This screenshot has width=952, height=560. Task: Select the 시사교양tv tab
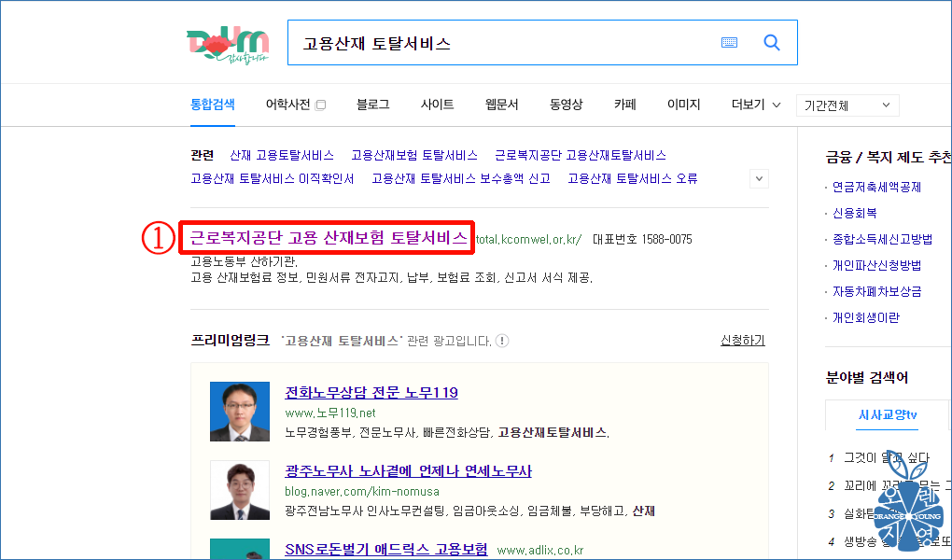click(887, 414)
